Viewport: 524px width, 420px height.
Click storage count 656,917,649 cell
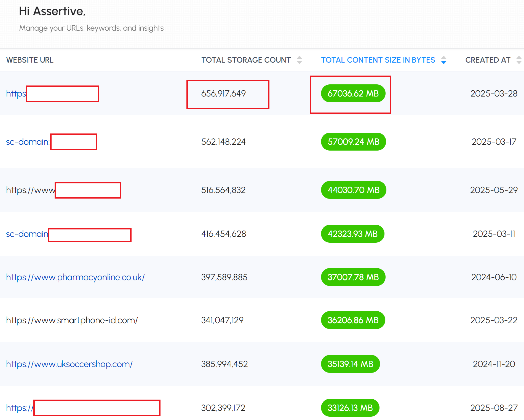pos(223,93)
